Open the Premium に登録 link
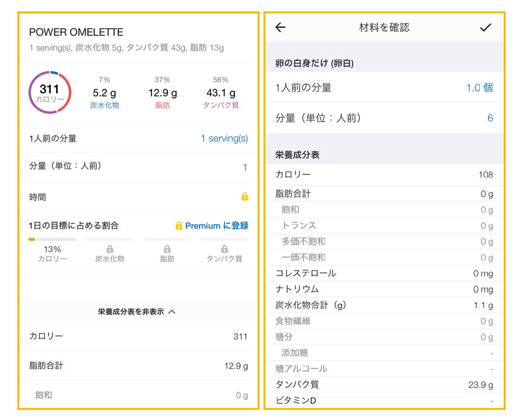The height and width of the screenshot is (420, 523). click(x=216, y=226)
